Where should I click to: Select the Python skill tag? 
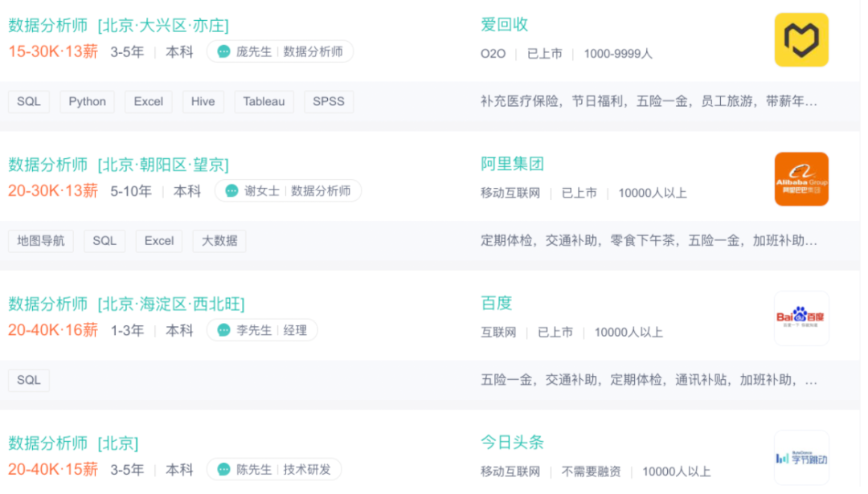click(87, 102)
